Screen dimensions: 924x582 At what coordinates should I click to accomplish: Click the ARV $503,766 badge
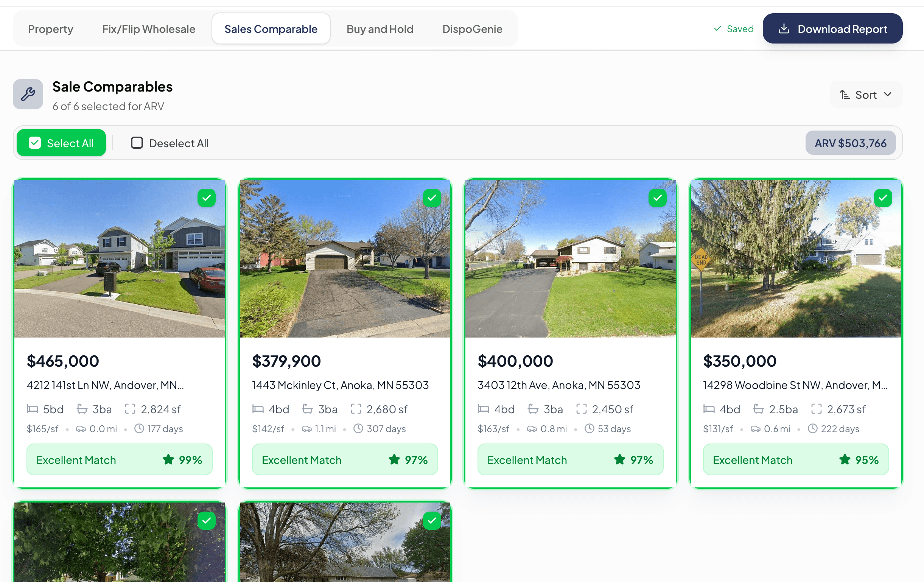[850, 143]
